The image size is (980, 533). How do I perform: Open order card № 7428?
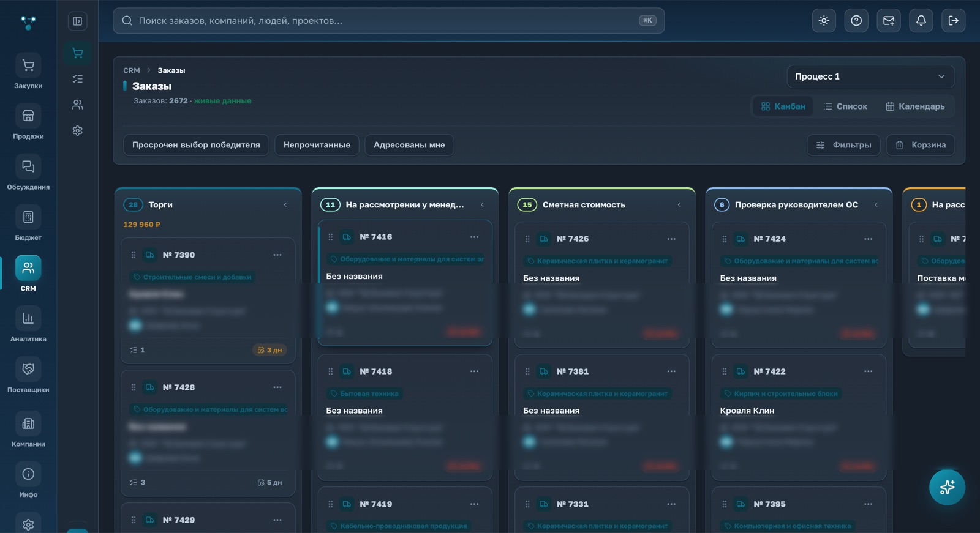(208, 433)
